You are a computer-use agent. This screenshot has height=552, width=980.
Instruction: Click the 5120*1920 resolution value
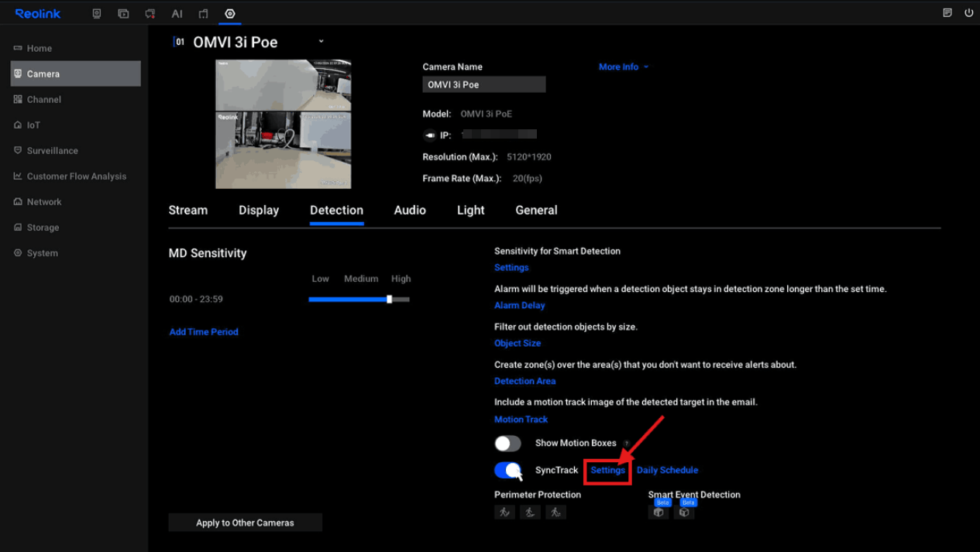point(529,156)
